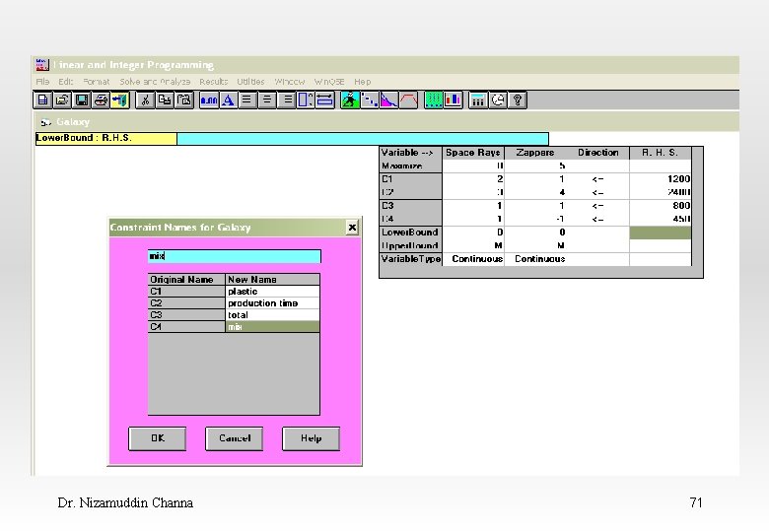Click the Space Rays 'Continuous' type cell
Viewport: 769px width, 532px height.
point(473,259)
